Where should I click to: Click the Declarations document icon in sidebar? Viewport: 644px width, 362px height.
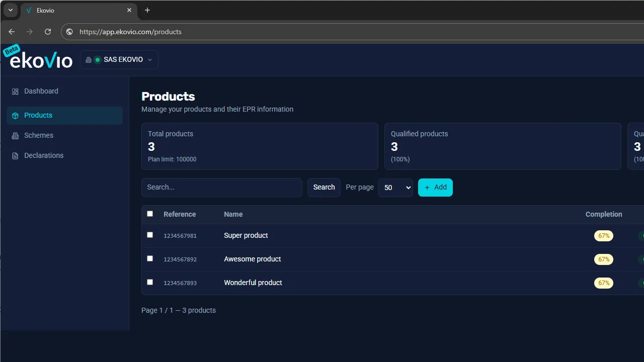15,156
